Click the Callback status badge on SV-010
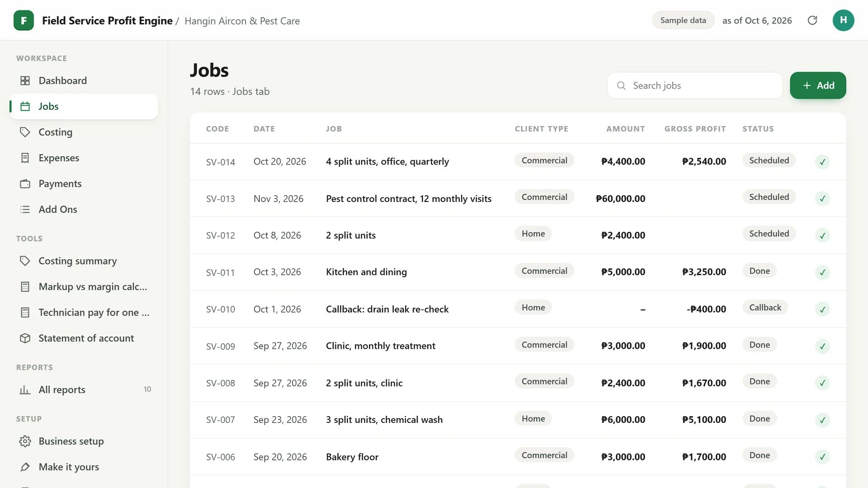The height and width of the screenshot is (488, 868). click(765, 307)
